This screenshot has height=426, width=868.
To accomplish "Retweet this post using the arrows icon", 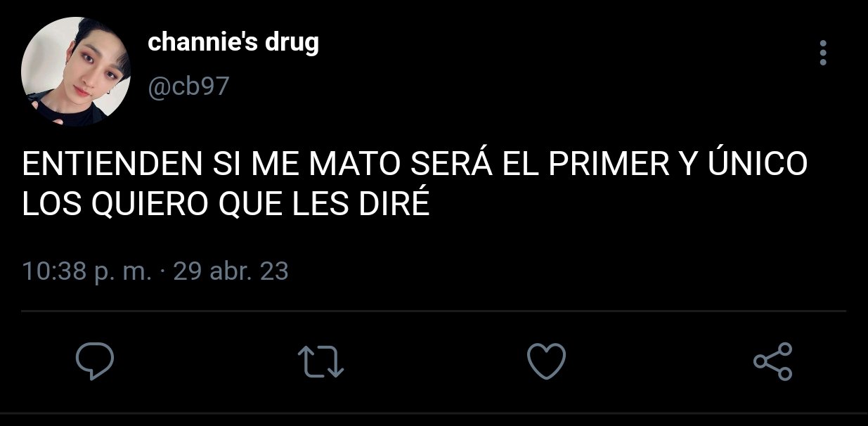I will [x=320, y=361].
